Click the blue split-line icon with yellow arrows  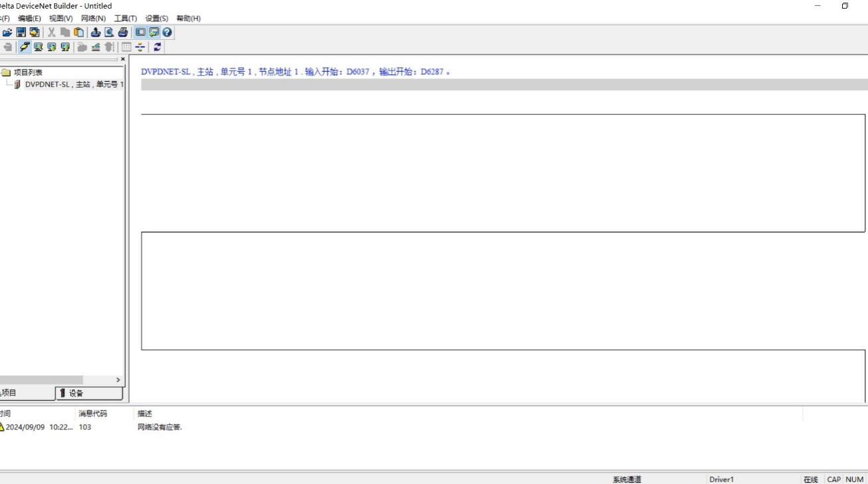tap(140, 46)
